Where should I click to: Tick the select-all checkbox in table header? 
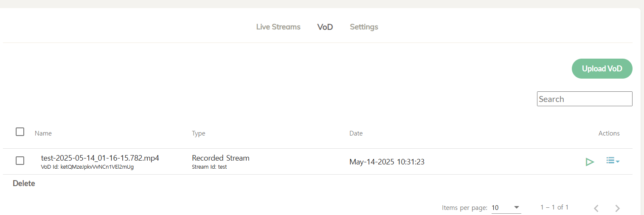pos(20,132)
